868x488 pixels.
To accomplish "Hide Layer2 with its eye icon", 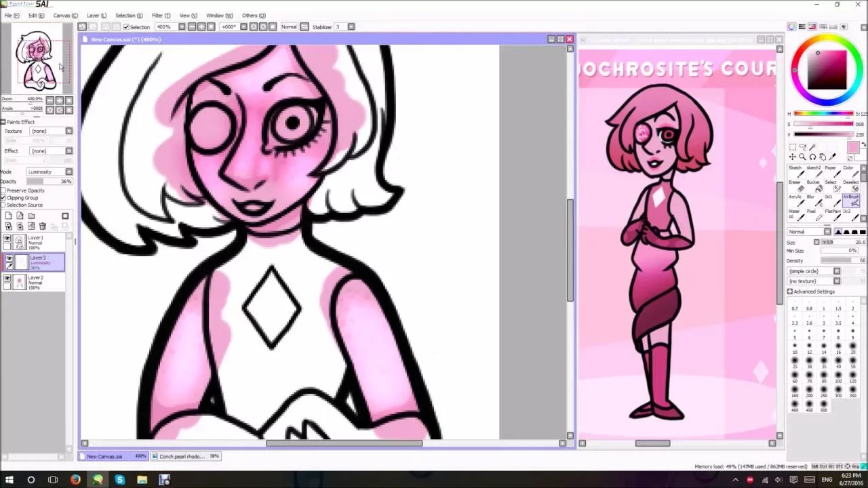I will point(7,279).
